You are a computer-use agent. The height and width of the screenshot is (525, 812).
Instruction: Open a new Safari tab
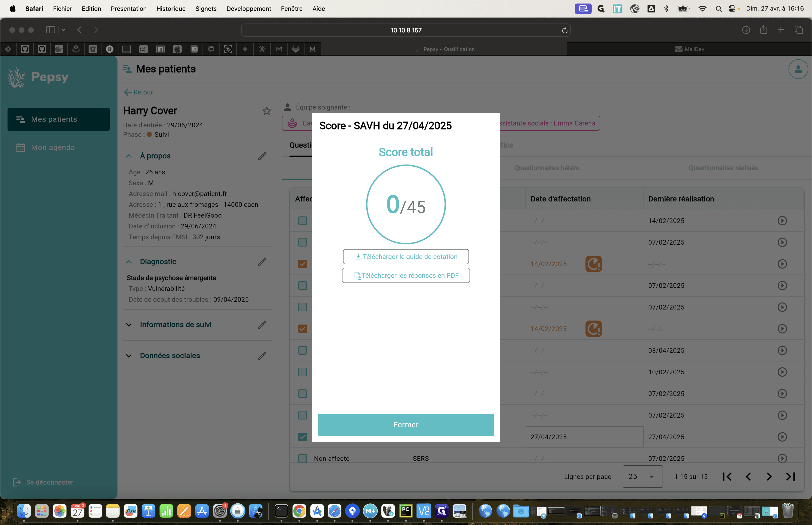tap(780, 30)
